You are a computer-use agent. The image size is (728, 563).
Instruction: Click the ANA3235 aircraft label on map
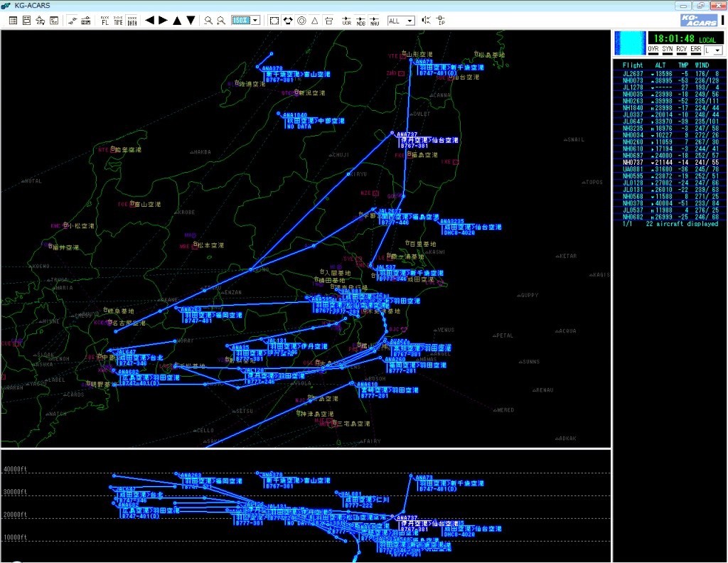point(451,221)
